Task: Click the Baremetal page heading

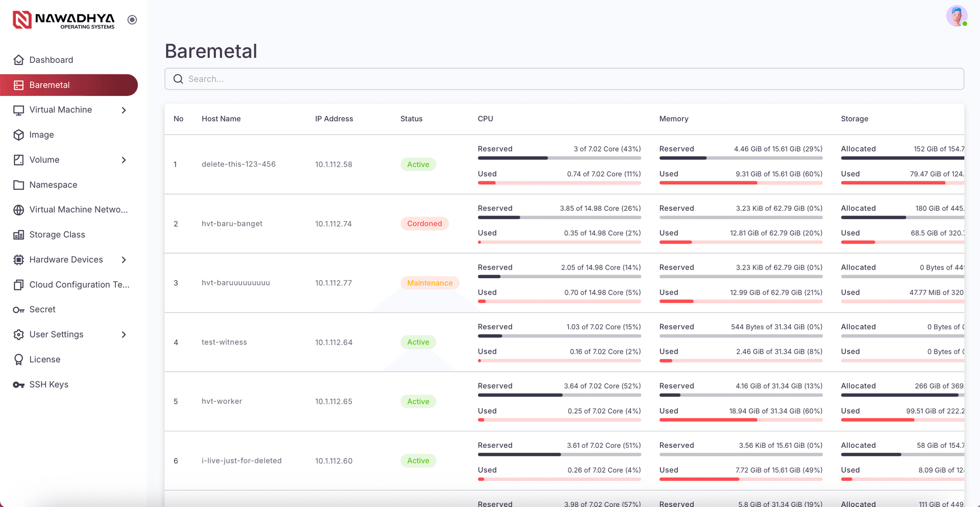Action: (211, 51)
